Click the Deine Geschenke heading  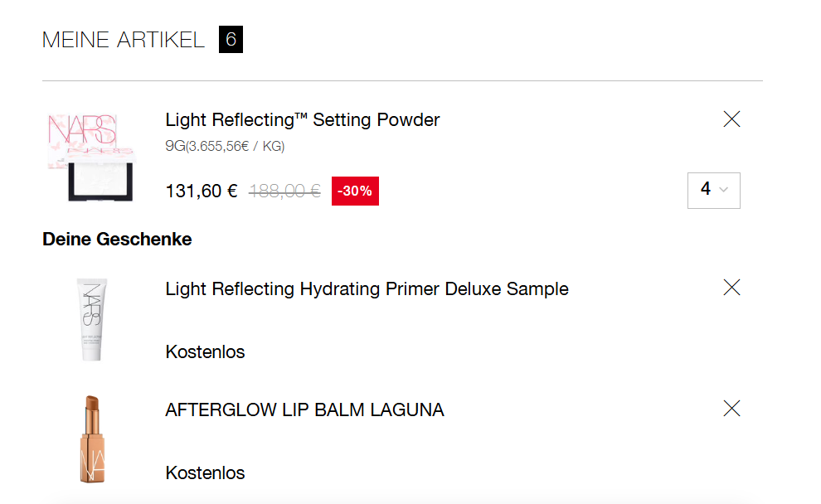coord(117,240)
